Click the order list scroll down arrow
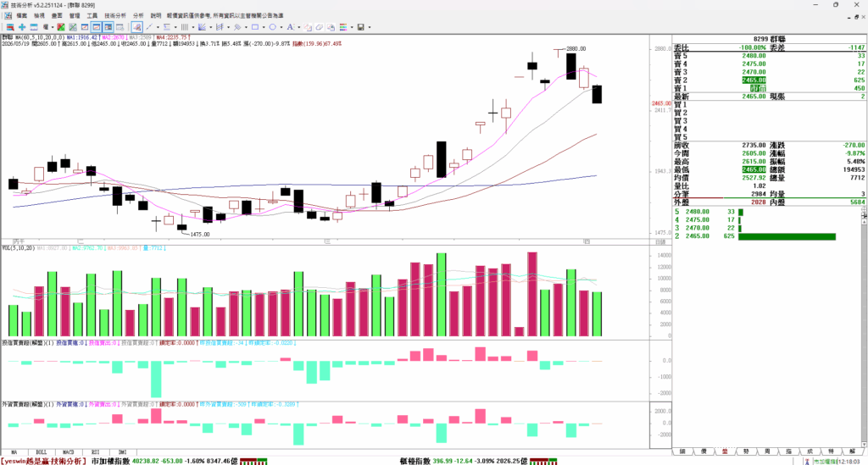Image resolution: width=868 pixels, height=465 pixels. [x=864, y=444]
